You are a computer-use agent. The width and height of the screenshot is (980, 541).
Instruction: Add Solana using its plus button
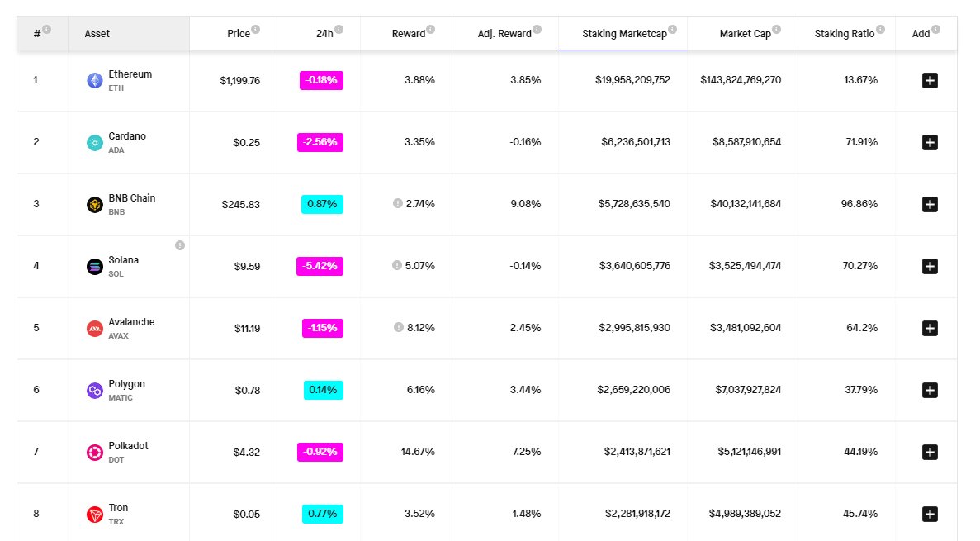click(930, 266)
